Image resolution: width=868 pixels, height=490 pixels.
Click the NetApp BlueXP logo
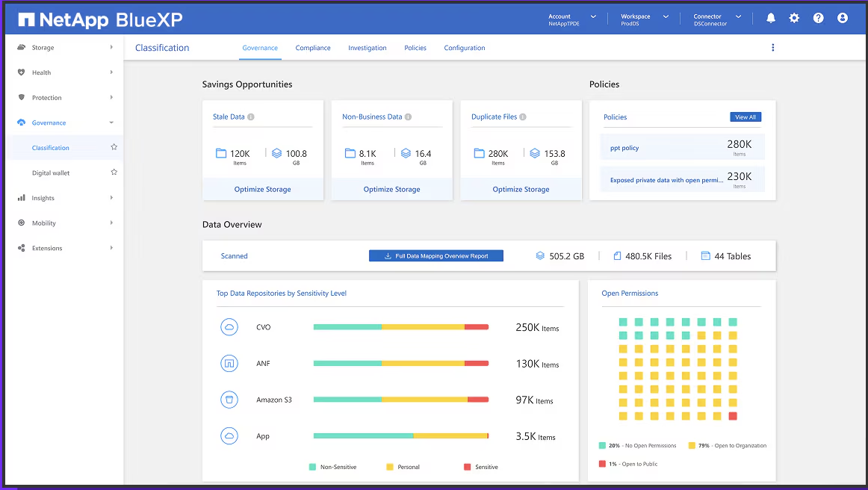coord(100,20)
